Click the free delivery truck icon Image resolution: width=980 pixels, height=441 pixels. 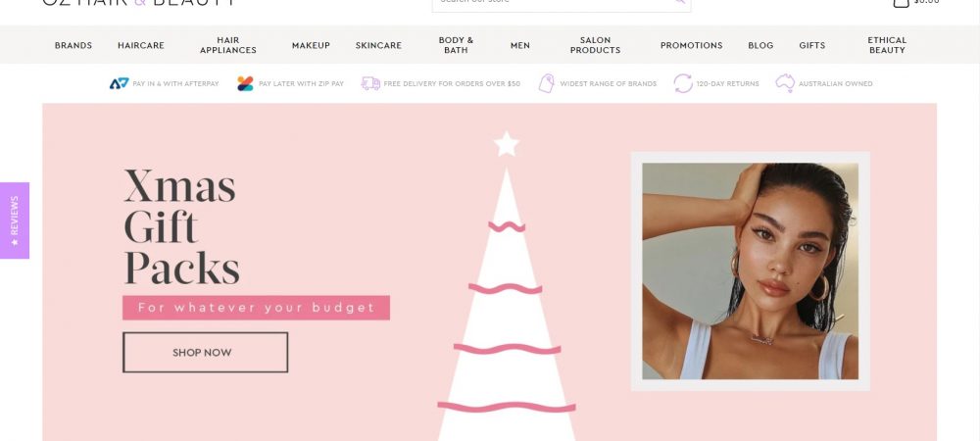coord(370,83)
